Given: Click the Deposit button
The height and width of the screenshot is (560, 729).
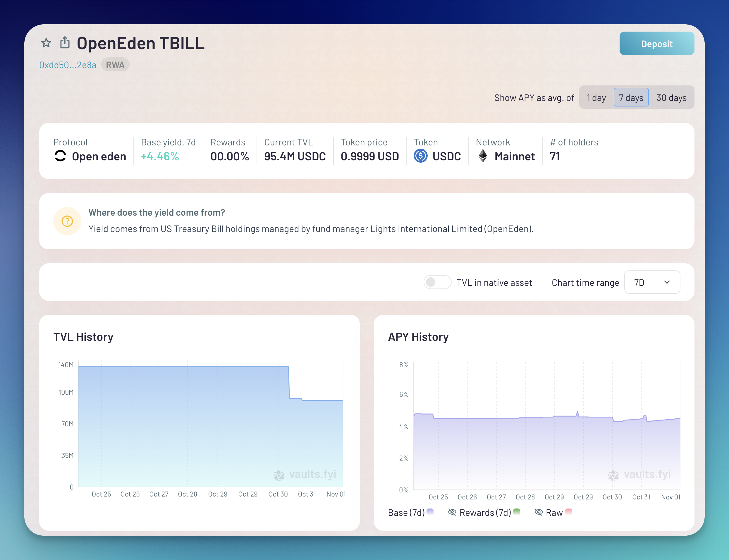Looking at the screenshot, I should [x=657, y=44].
